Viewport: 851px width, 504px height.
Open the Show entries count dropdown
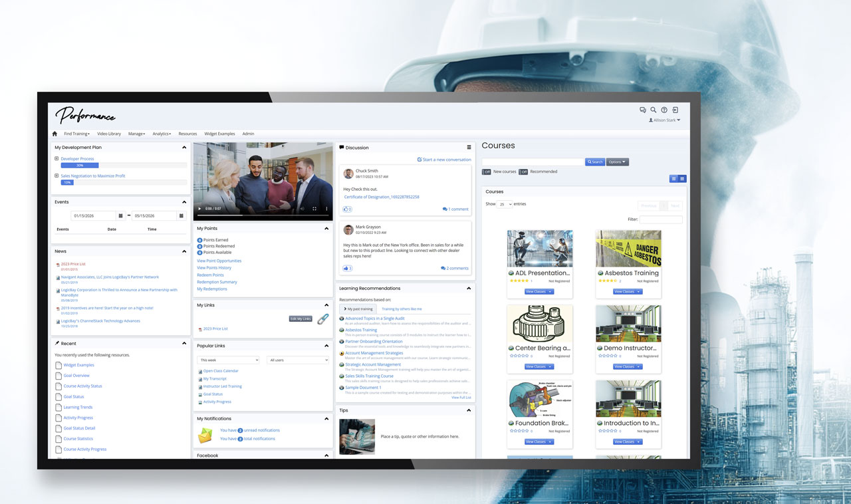pyautogui.click(x=505, y=204)
